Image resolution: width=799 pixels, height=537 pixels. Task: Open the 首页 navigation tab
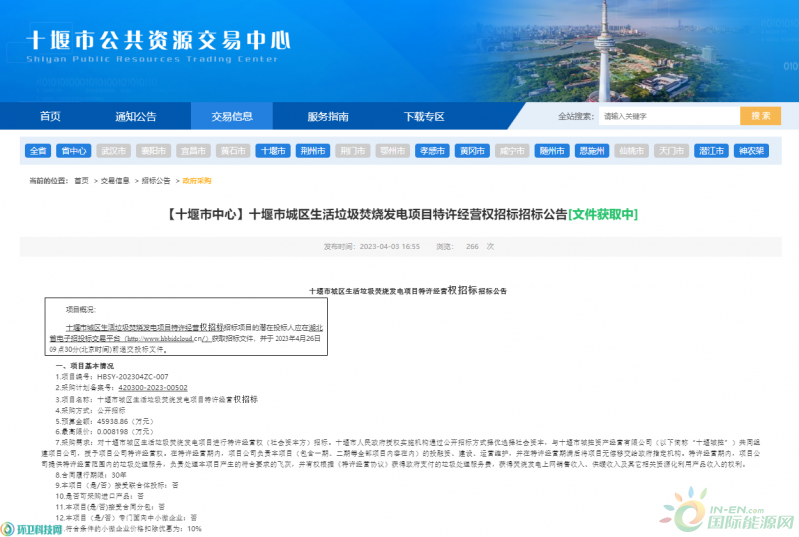(50, 116)
